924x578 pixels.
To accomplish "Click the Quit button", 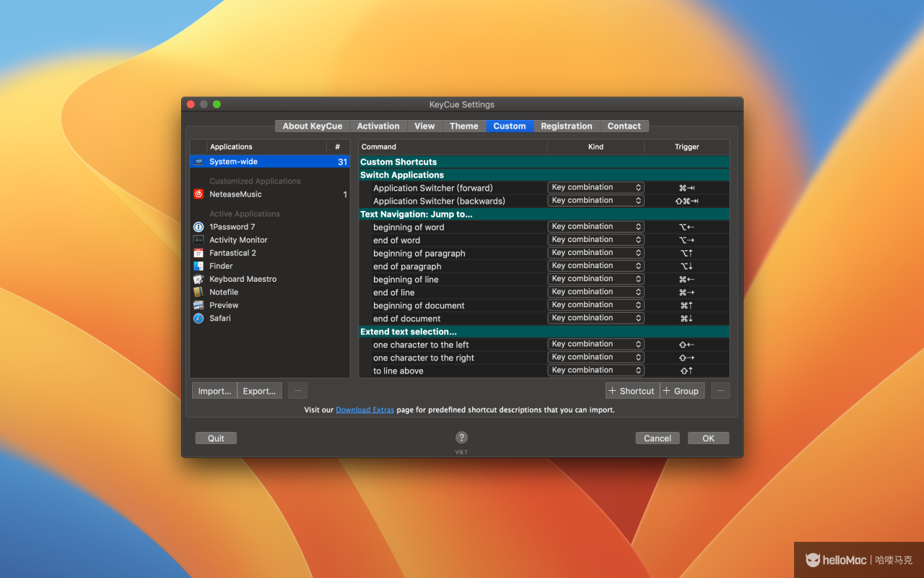I will click(216, 438).
